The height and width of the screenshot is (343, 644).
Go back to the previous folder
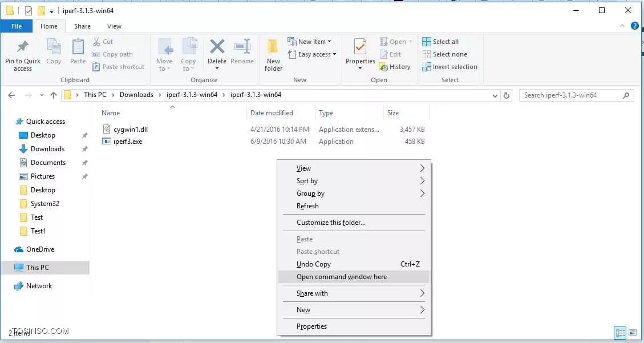pos(11,95)
